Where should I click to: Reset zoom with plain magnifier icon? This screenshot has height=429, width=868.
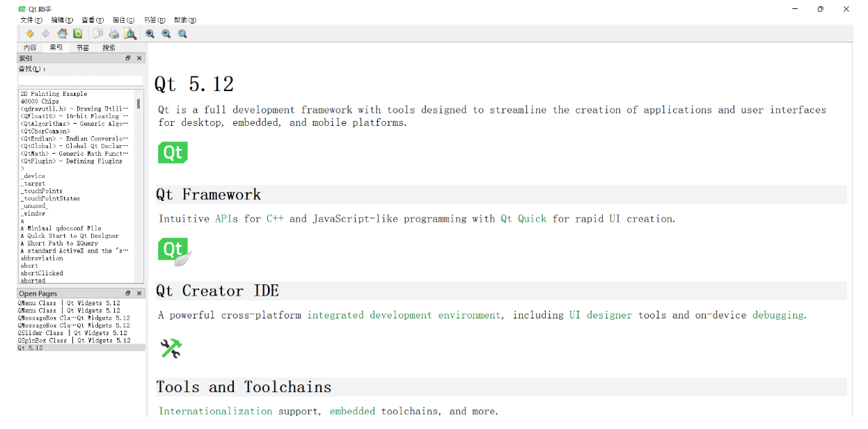pos(182,33)
